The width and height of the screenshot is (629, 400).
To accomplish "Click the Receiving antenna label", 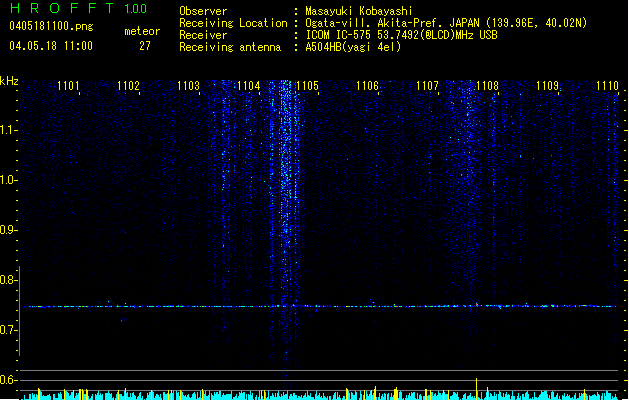I will [230, 47].
